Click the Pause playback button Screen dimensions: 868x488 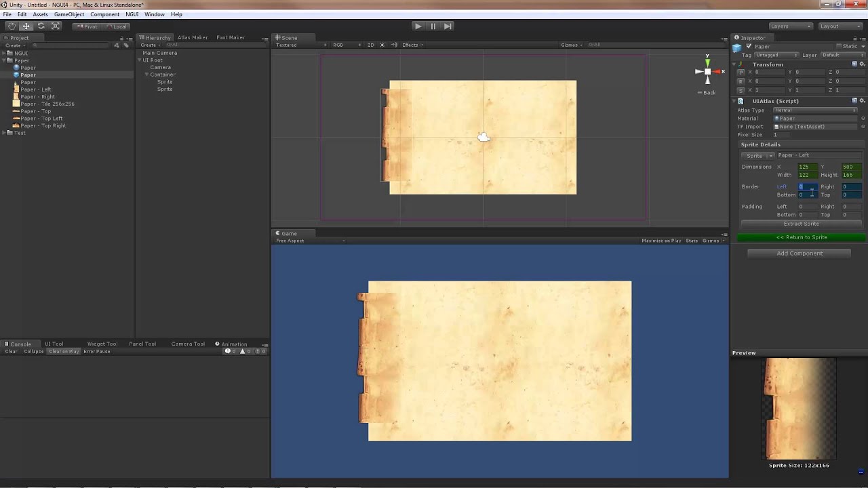(433, 26)
